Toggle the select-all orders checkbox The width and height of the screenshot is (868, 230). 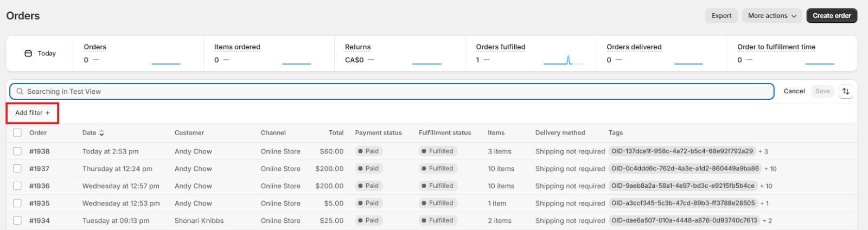pyautogui.click(x=17, y=133)
